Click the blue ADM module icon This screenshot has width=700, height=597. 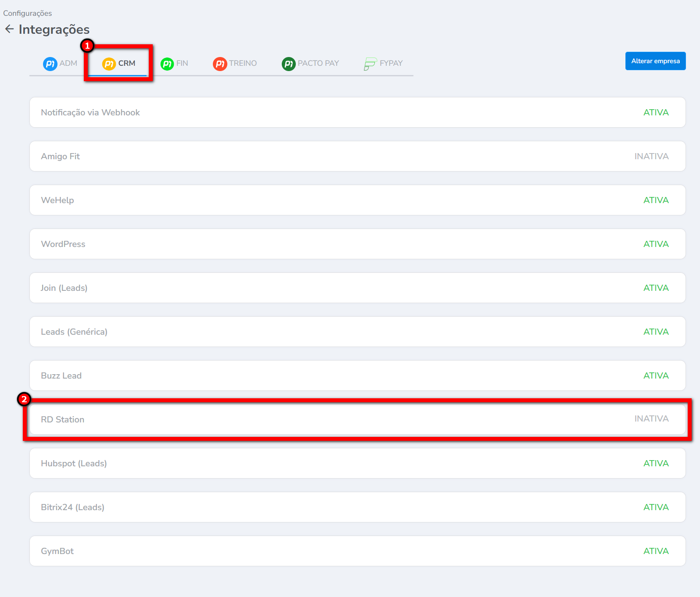50,64
